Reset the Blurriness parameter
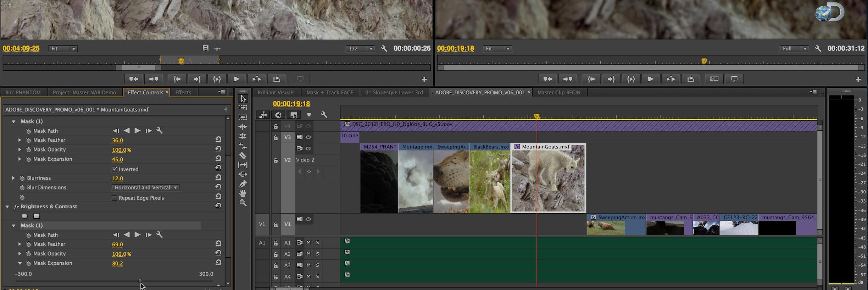Screen dimensions: 868x290 click(218, 177)
